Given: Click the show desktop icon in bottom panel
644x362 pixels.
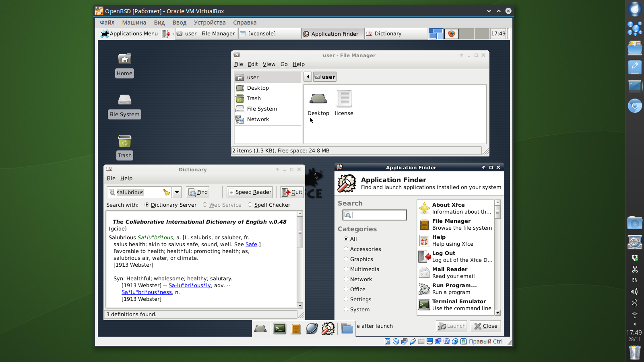Looking at the screenshot, I should click(260, 329).
